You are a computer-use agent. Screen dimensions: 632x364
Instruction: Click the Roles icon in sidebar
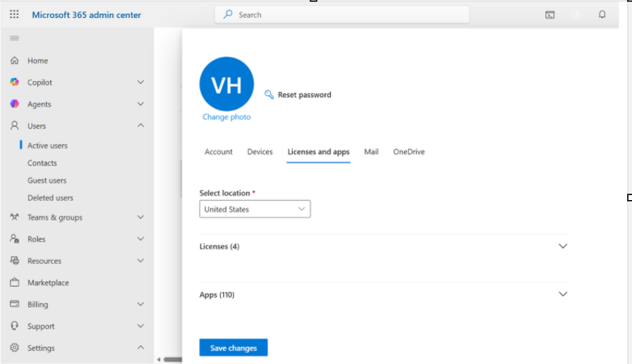pos(15,239)
